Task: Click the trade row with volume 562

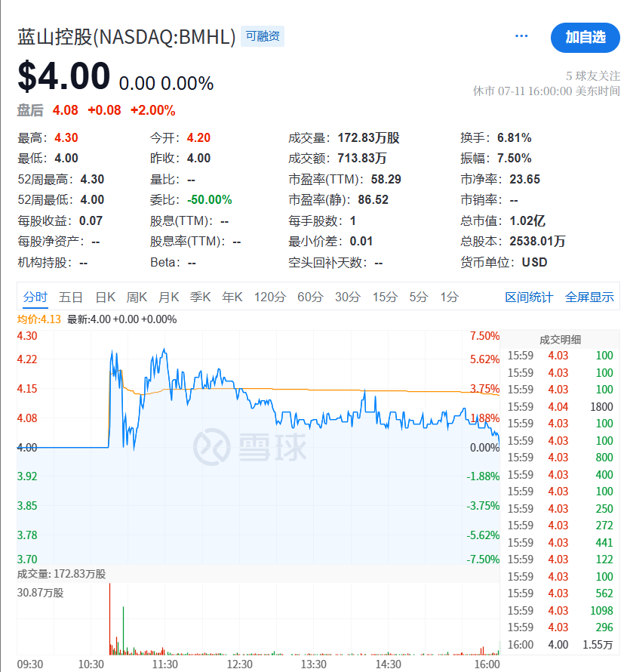Action: (x=560, y=593)
